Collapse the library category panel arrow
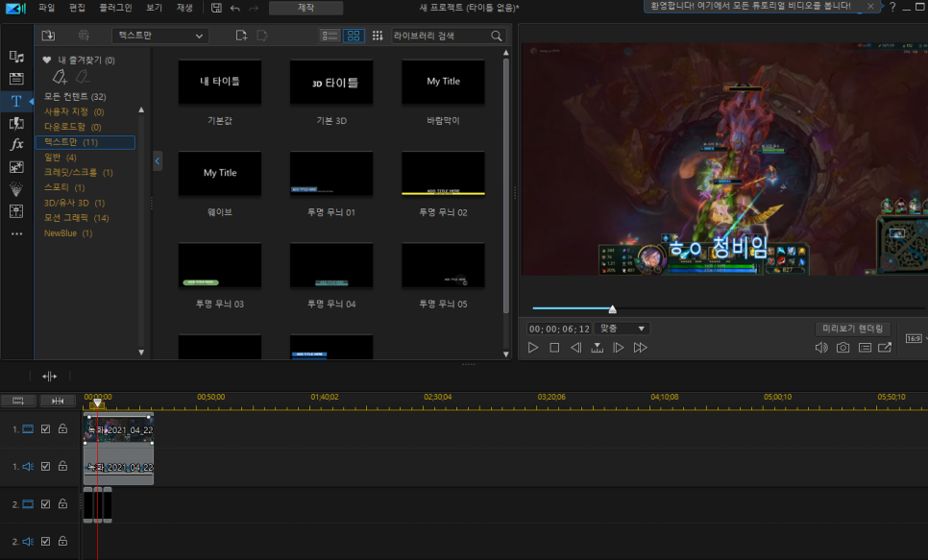928x560 pixels. [x=158, y=160]
